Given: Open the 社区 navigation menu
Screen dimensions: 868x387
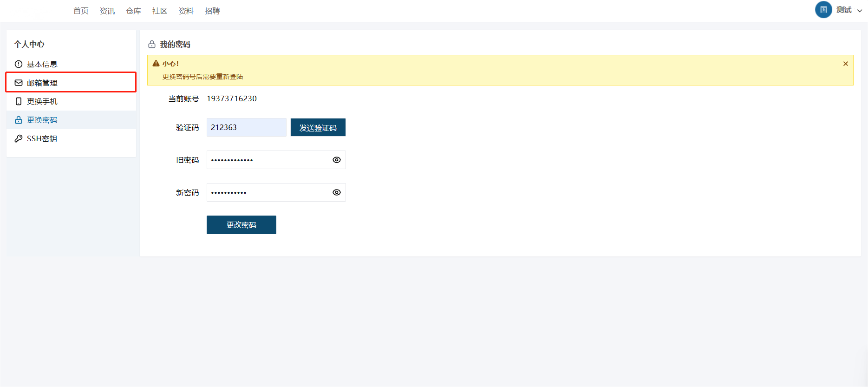Looking at the screenshot, I should tap(160, 11).
